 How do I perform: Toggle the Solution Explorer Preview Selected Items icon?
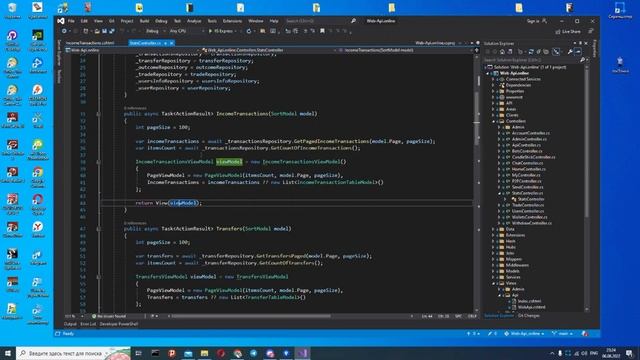pos(578,52)
